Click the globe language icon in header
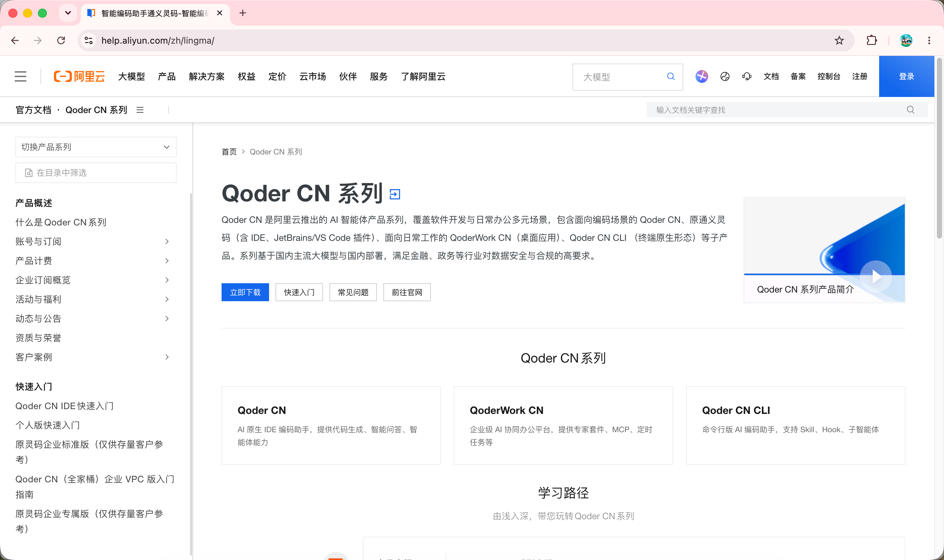Screen dimensions: 944x560 point(725,77)
